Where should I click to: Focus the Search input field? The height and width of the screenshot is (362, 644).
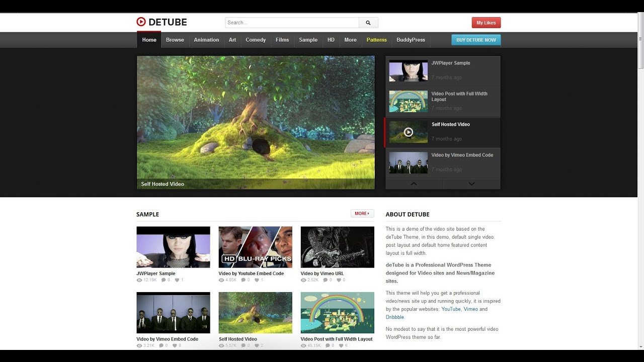292,23
